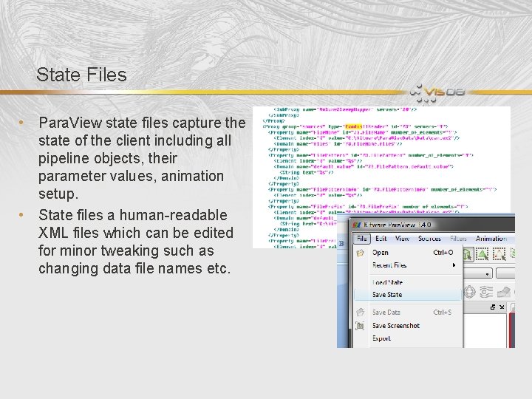Activate the select points with green triangle tool

[482, 254]
